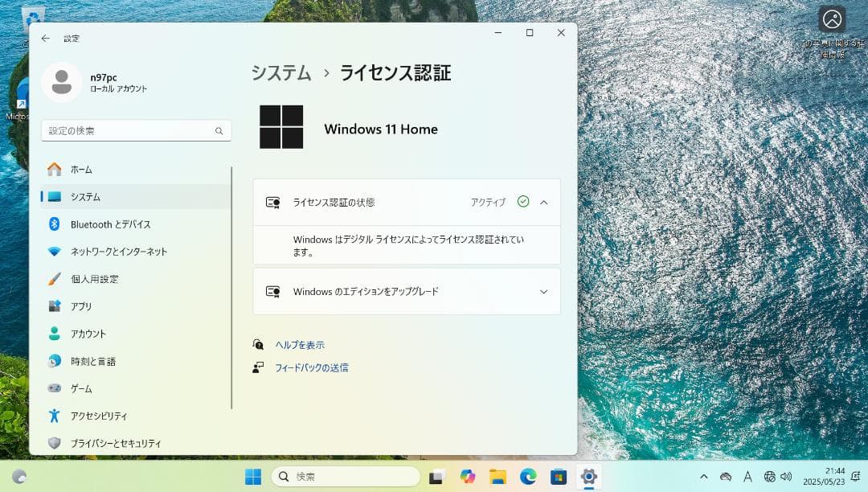This screenshot has height=492, width=868.
Task: Click the green activation checkmark icon
Action: [523, 202]
